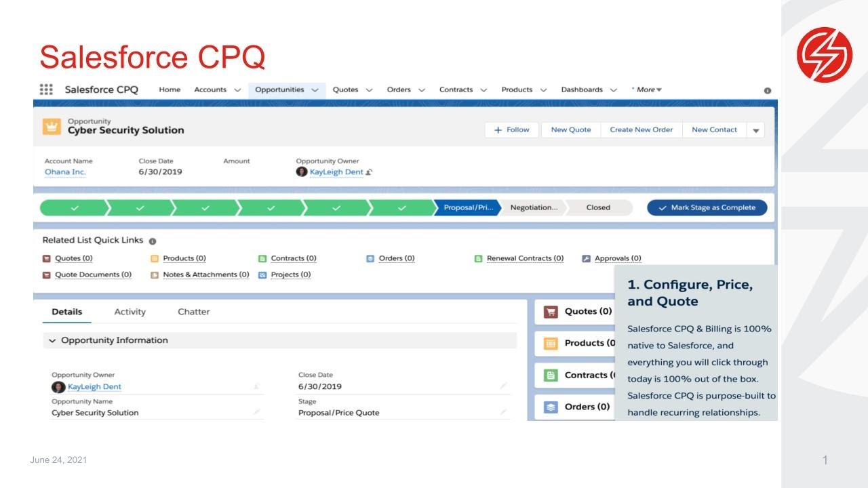
Task: Open the Renewal Contracts (0) quick link
Action: (x=526, y=258)
